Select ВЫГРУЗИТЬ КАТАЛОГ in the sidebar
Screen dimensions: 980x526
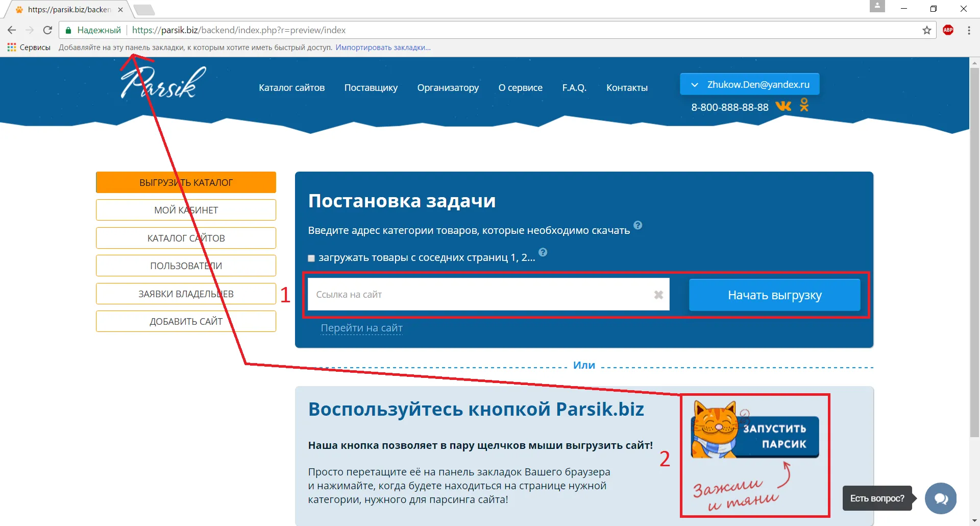coord(186,182)
